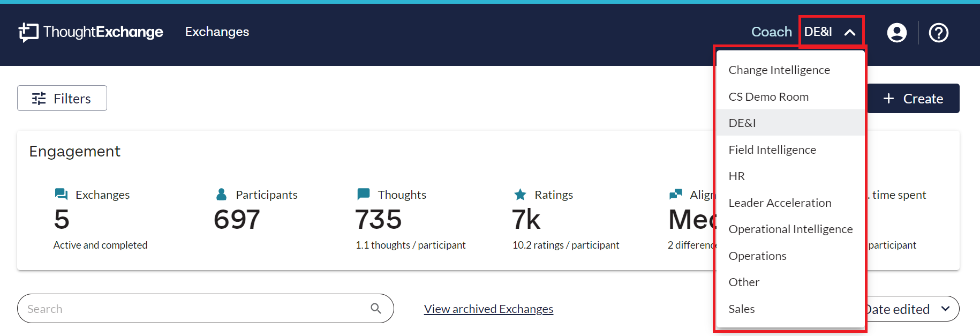Choose Leader Acceleration option

(780, 203)
